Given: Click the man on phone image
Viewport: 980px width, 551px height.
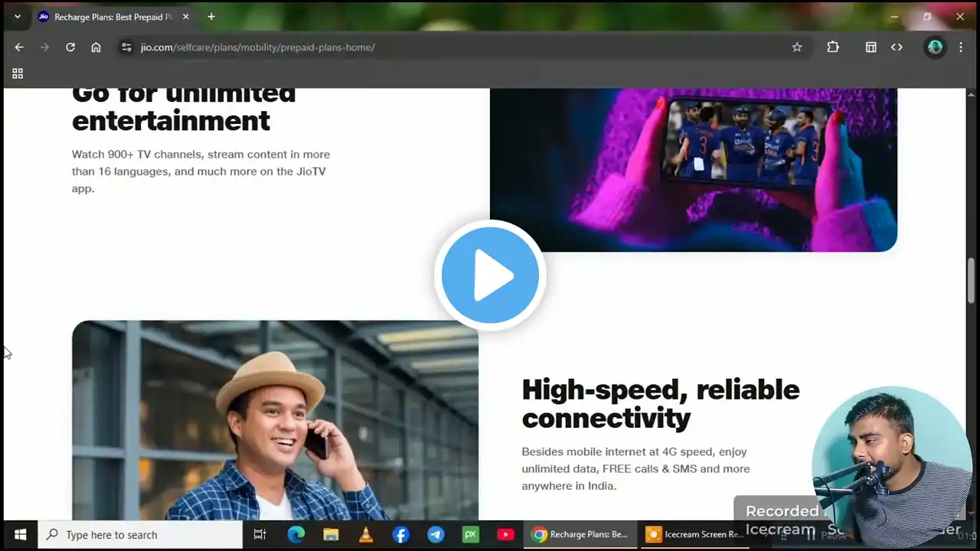Looking at the screenshot, I should [x=275, y=420].
